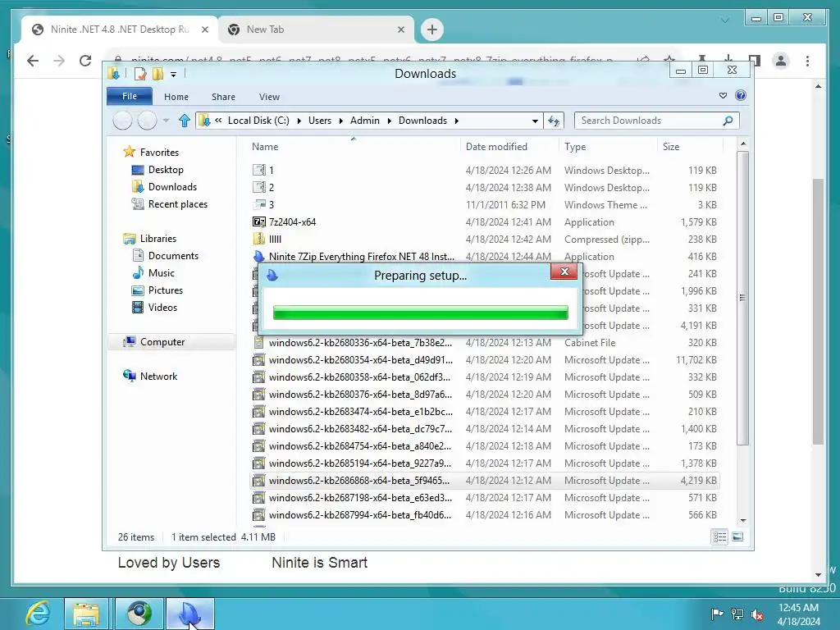Open Action Center flag in system tray
The width and height of the screenshot is (840, 630).
point(717,614)
